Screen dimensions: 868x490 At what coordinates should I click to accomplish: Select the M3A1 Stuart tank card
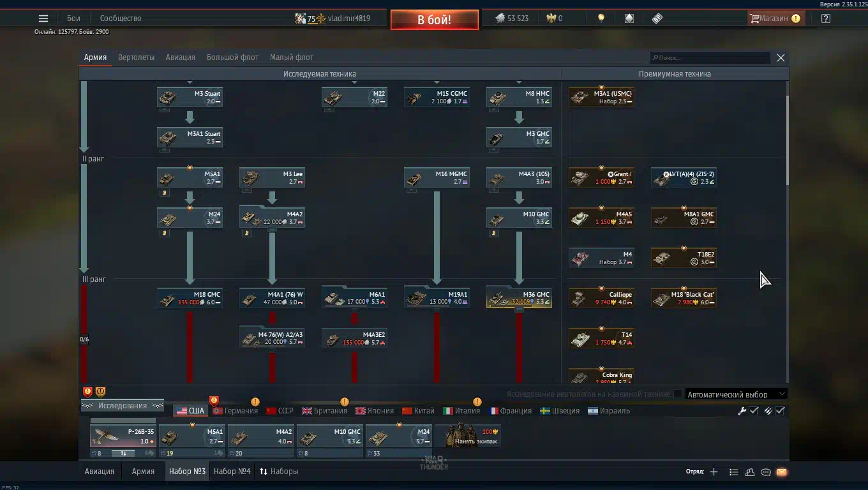click(x=190, y=138)
